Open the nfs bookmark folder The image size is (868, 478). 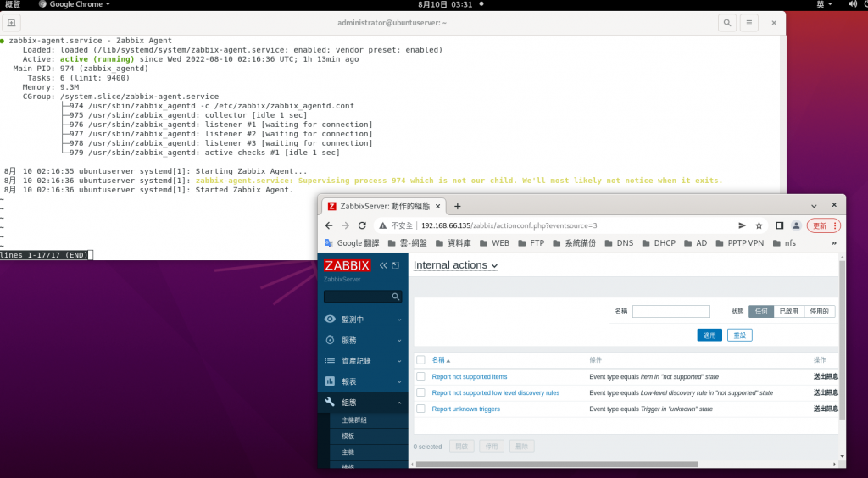click(784, 243)
